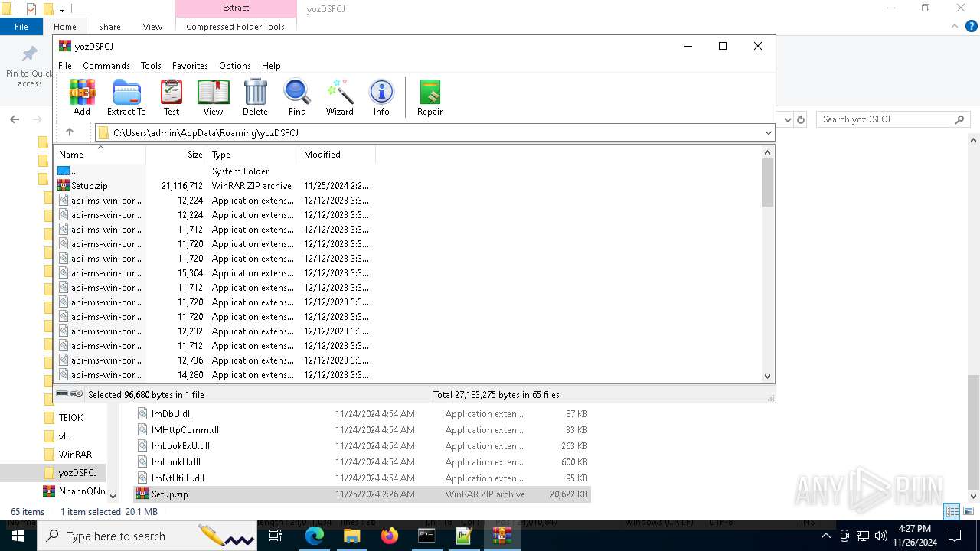Click the volume speaker tray icon

click(x=881, y=536)
